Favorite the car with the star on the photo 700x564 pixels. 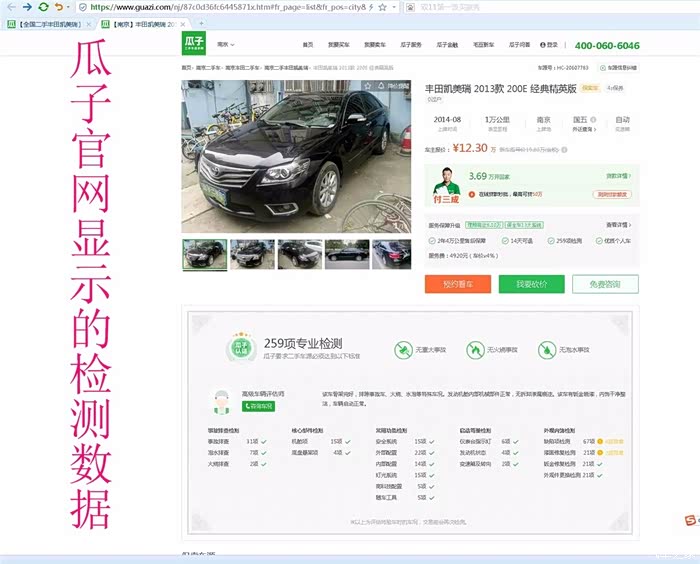click(x=367, y=86)
